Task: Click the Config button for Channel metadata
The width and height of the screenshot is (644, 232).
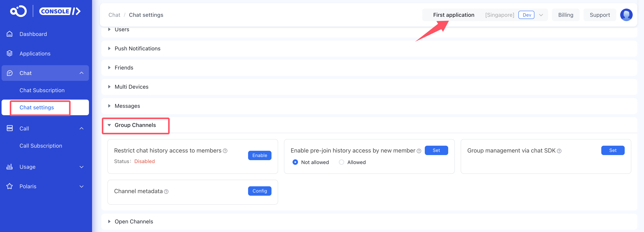Action: pos(260,191)
